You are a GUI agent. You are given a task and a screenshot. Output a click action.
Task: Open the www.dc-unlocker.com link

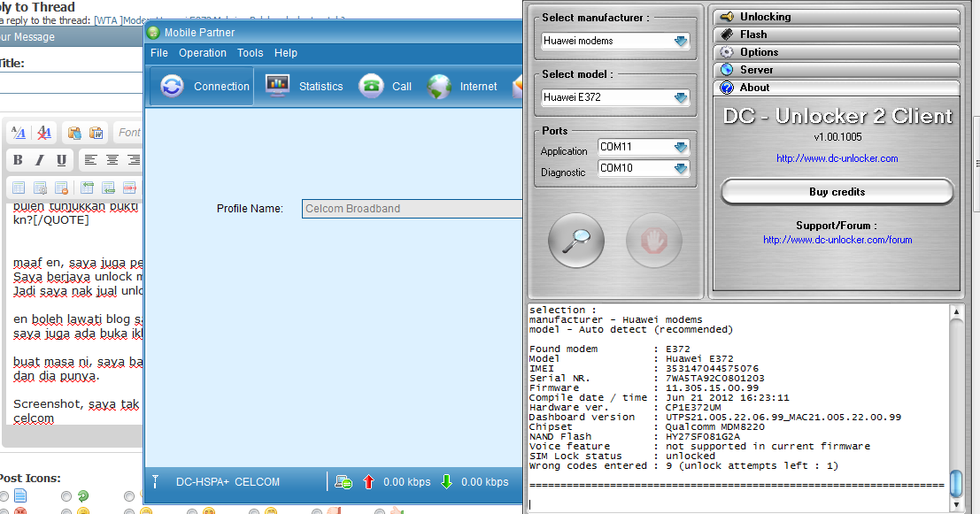[837, 158]
